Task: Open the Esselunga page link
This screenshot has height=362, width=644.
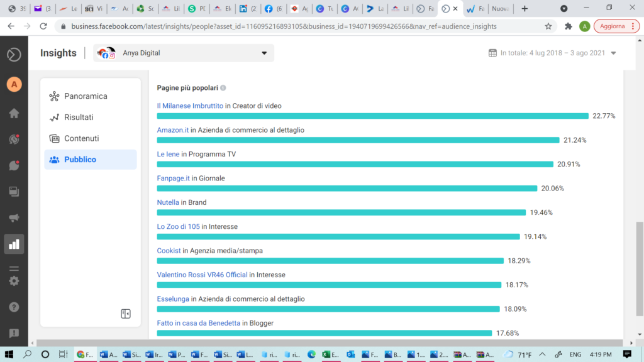Action: click(173, 299)
